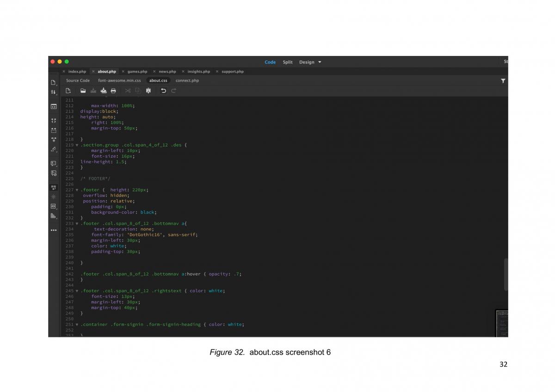Switch to the news.php document tab
The width and height of the screenshot is (555, 392).
(167, 72)
